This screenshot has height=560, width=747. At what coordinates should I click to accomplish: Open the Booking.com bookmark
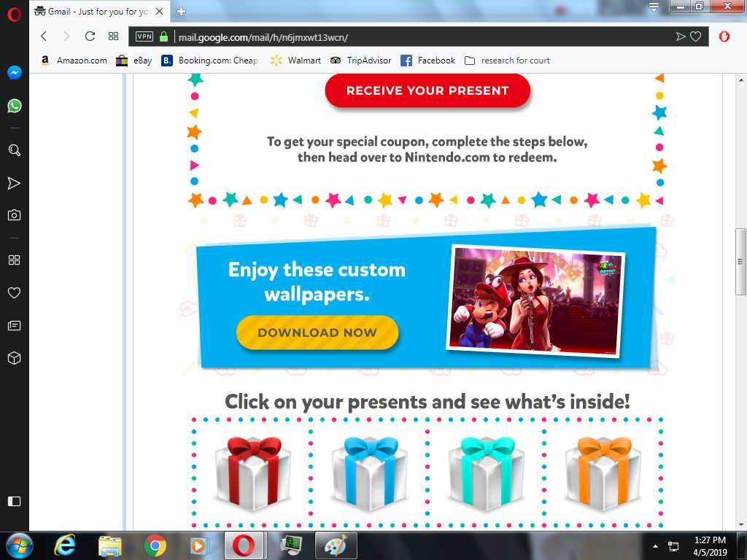coord(209,61)
